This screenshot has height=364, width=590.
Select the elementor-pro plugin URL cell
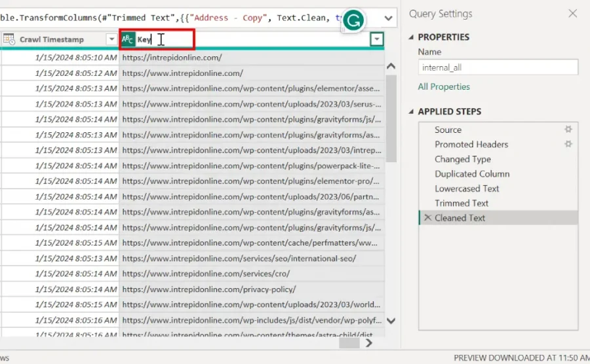pyautogui.click(x=252, y=181)
